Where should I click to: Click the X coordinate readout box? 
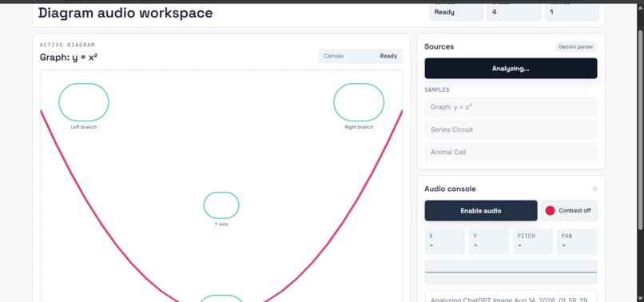[x=444, y=241]
